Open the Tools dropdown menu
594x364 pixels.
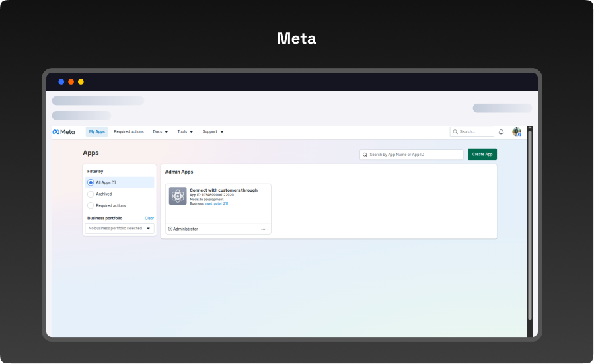click(x=185, y=132)
